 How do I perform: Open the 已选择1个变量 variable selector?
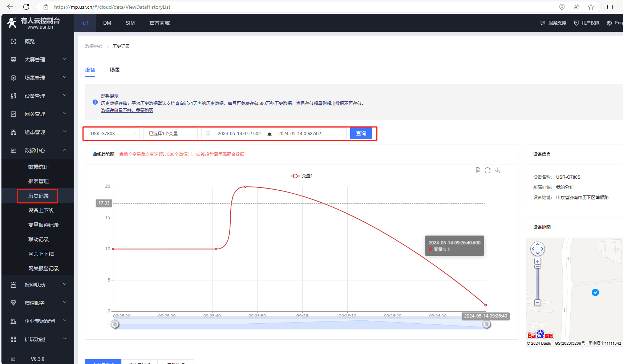coord(170,134)
